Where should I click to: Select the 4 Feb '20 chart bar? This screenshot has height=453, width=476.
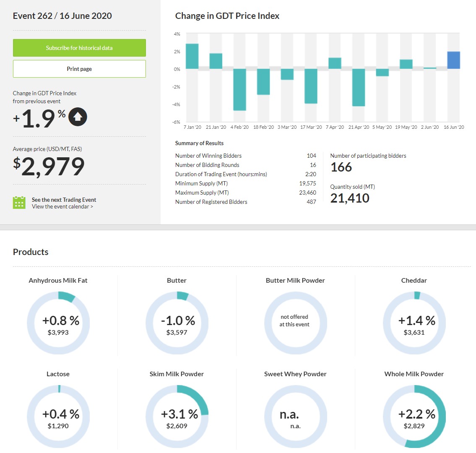pos(239,89)
